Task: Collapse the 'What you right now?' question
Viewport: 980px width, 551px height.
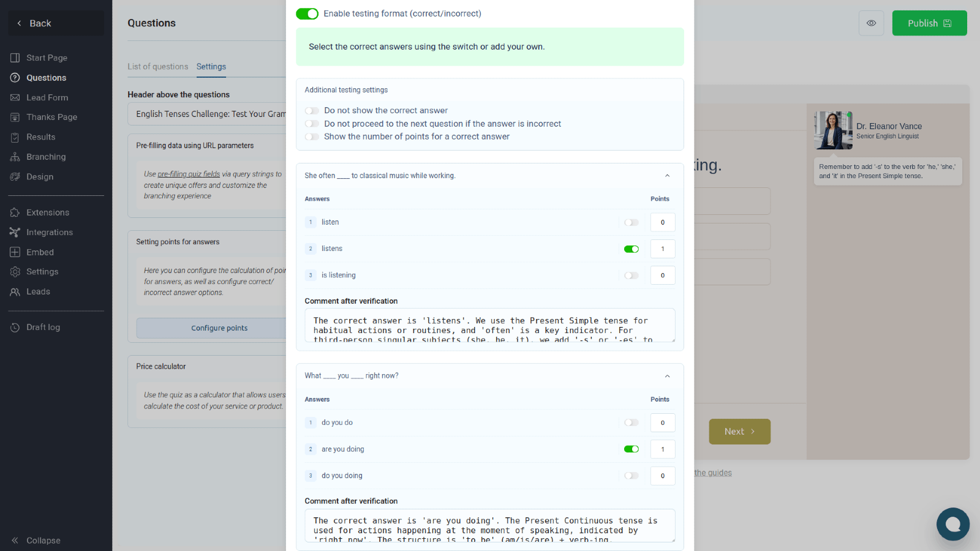Action: tap(667, 375)
